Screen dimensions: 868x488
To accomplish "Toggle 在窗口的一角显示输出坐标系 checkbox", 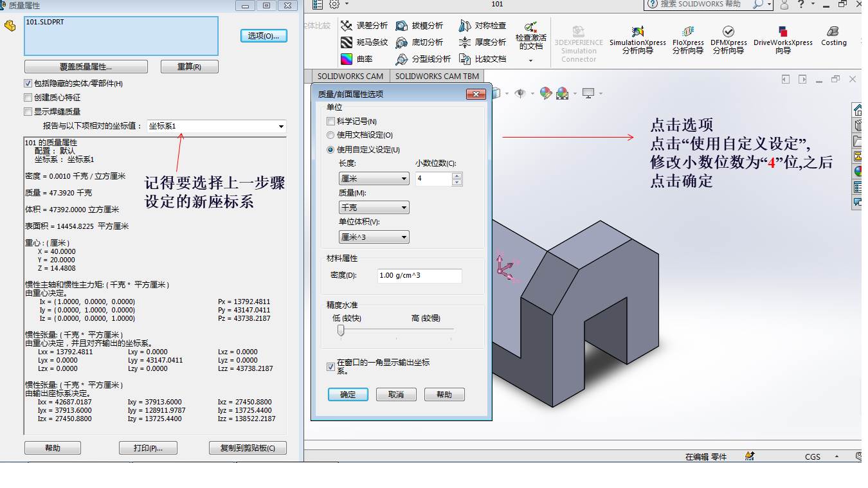I will click(x=330, y=366).
